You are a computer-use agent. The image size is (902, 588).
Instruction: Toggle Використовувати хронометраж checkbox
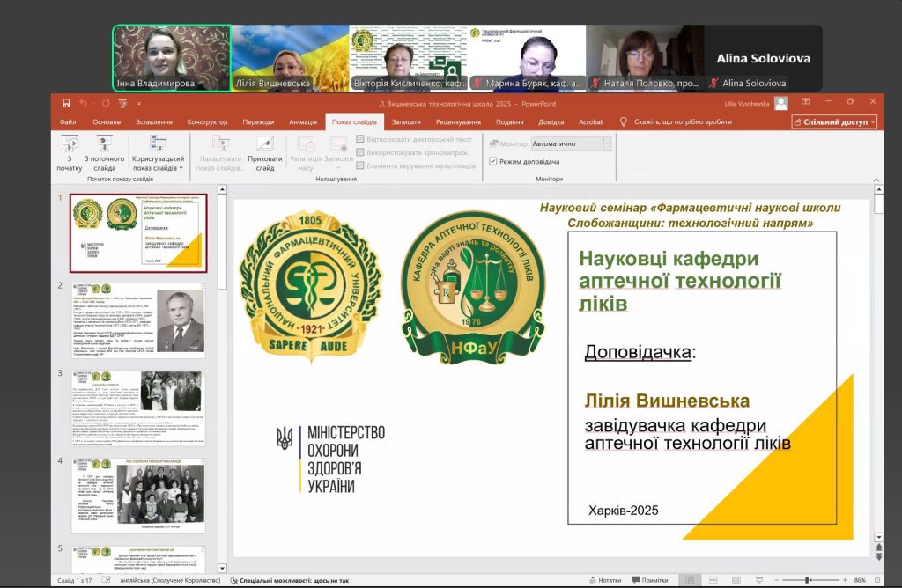(x=360, y=152)
